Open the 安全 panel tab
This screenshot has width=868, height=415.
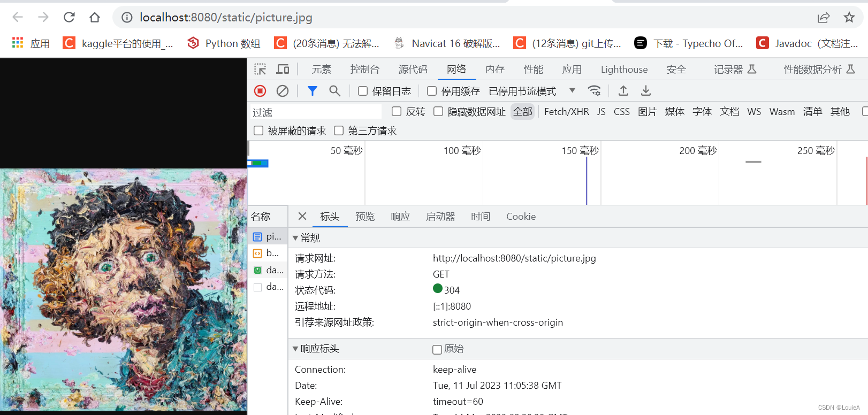pos(676,70)
